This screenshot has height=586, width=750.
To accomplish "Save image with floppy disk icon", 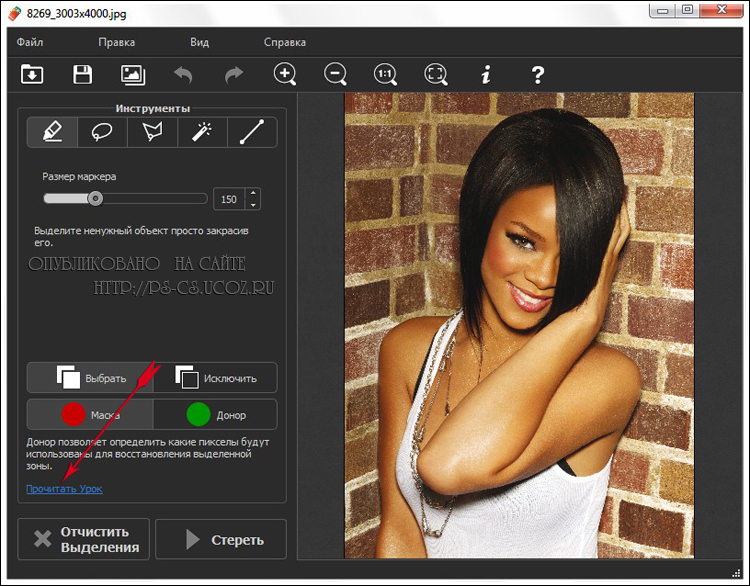I will click(82, 75).
